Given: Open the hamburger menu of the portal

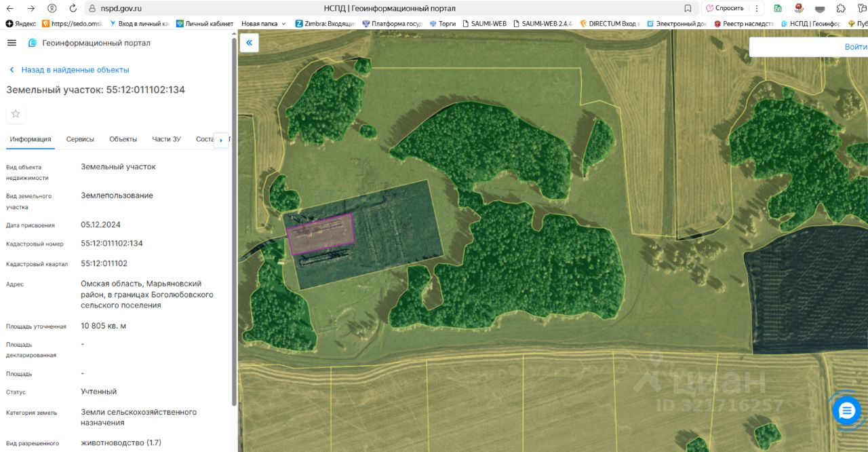Looking at the screenshot, I should [12, 43].
